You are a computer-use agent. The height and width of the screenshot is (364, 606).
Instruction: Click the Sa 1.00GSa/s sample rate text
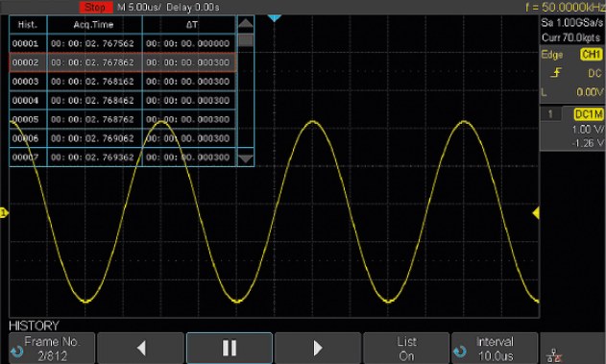pos(571,23)
